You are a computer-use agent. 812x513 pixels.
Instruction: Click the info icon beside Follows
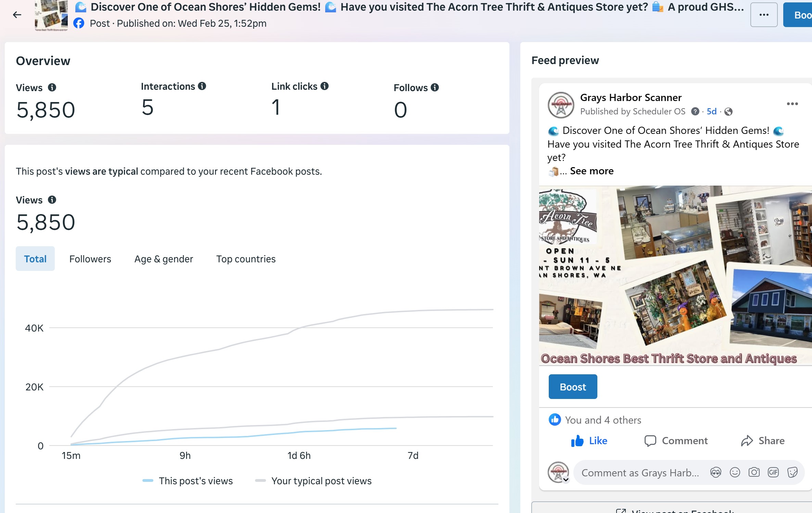click(435, 87)
